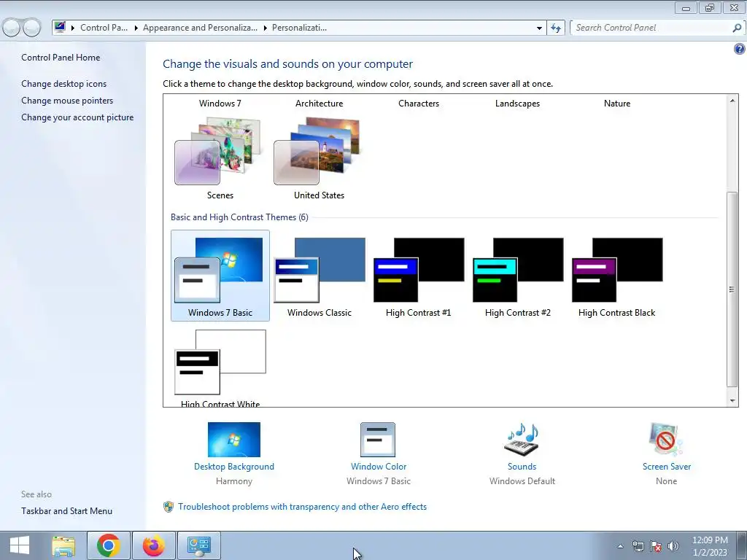747x560 pixels.
Task: Click the refresh button next to address bar
Action: pyautogui.click(x=556, y=28)
